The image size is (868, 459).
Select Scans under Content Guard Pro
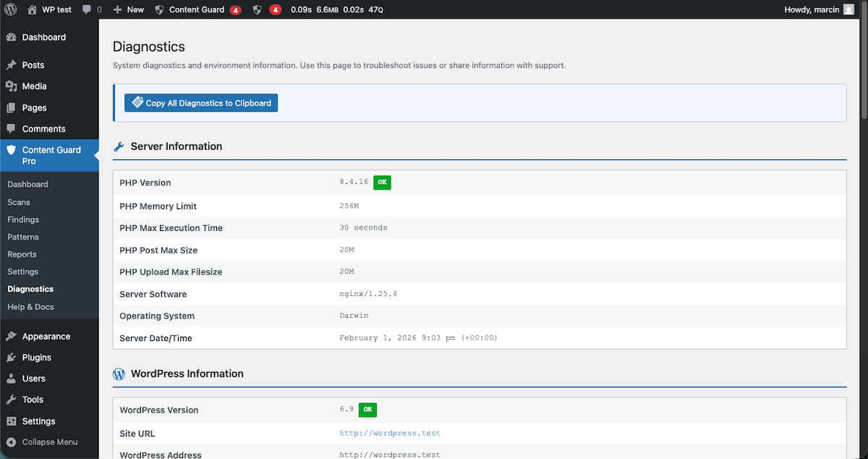tap(19, 202)
